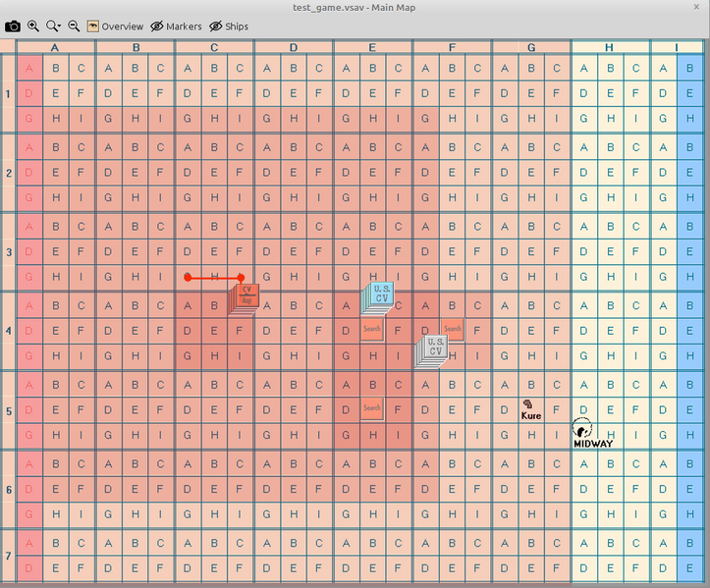Image resolution: width=710 pixels, height=588 pixels.
Task: Select cell E of zone B5
Action: tap(135, 410)
